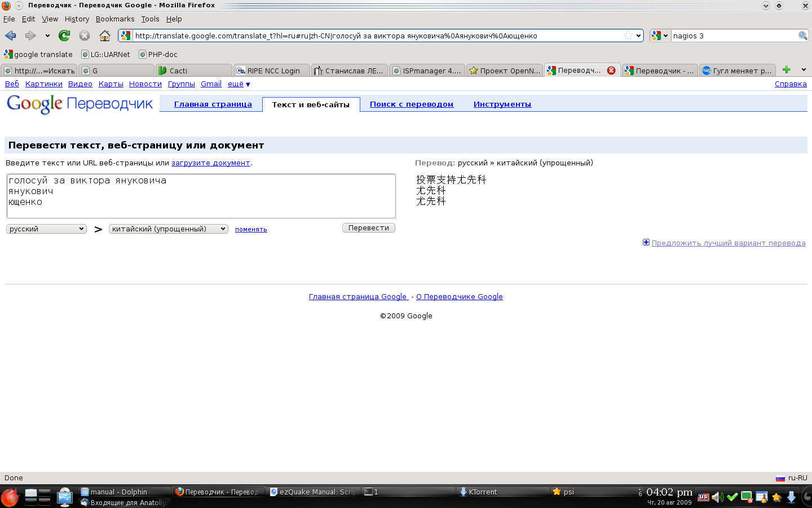Screen dimensions: 812x508
Task: Click the green checkmark tray icon
Action: coord(732,497)
